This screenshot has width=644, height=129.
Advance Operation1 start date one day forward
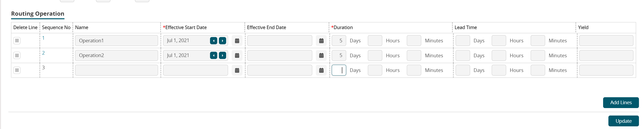click(x=222, y=41)
